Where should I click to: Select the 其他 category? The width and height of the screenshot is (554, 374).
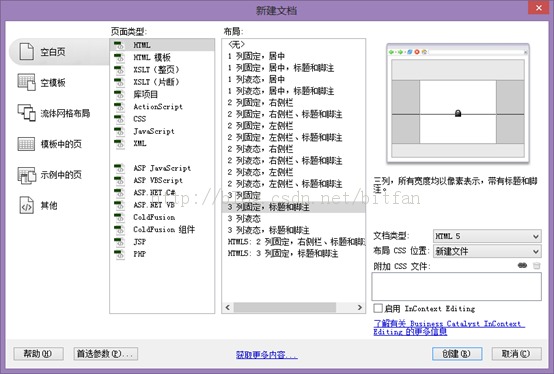point(38,205)
